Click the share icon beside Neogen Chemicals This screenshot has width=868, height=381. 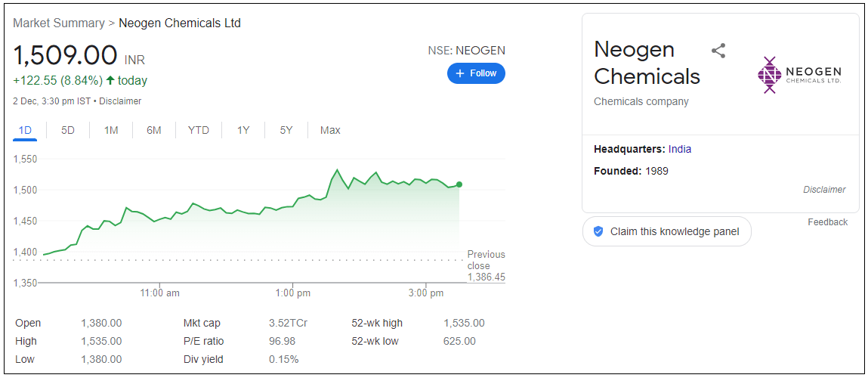coord(718,51)
